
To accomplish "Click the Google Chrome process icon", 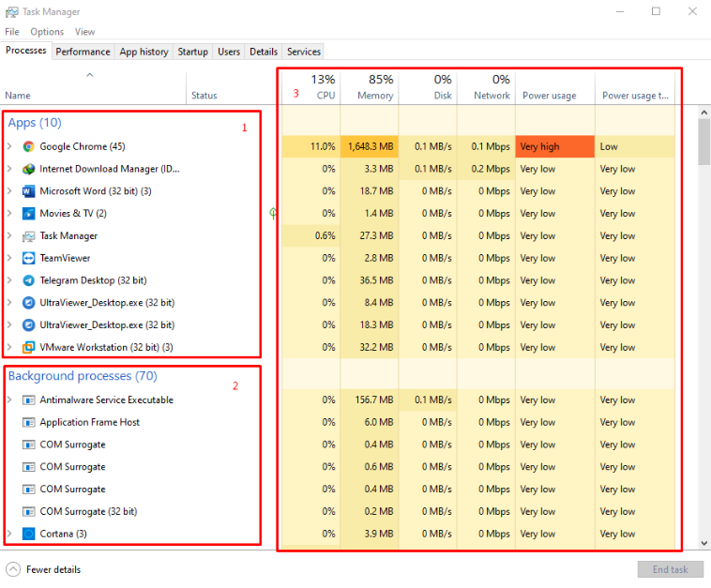I will pyautogui.click(x=29, y=146).
